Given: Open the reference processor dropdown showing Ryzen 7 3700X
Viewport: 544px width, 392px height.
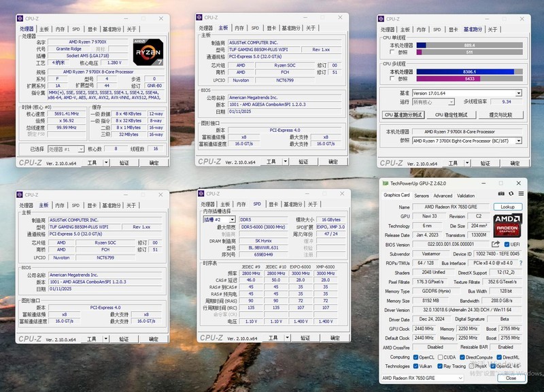Looking at the screenshot, I should coord(519,141).
